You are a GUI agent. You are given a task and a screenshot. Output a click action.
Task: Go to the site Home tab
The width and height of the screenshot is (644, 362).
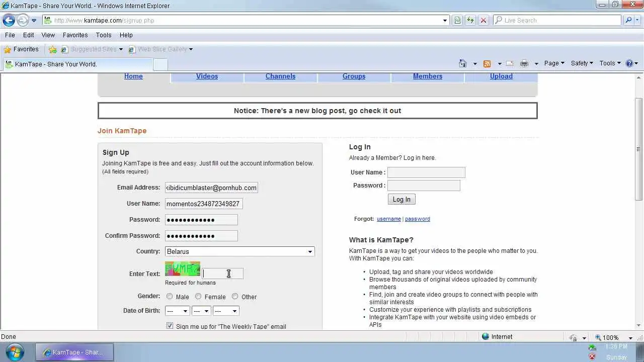133,76
